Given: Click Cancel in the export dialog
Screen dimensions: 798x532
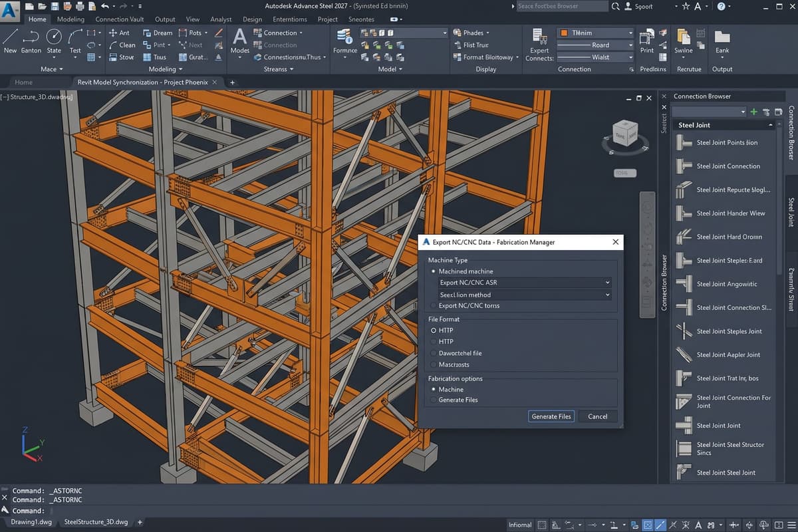Looking at the screenshot, I should pyautogui.click(x=597, y=416).
